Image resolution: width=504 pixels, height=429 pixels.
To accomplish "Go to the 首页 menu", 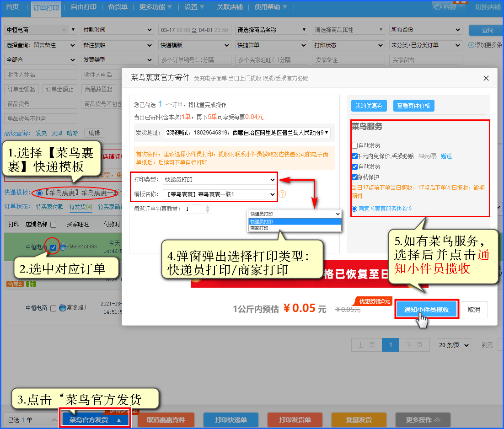I will [x=12, y=7].
